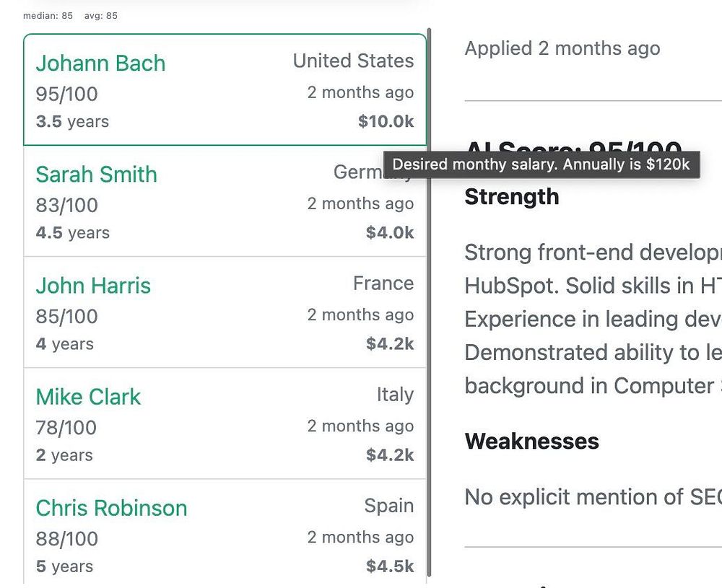
Task: Select the Sarah Smith candidate name
Action: point(96,175)
